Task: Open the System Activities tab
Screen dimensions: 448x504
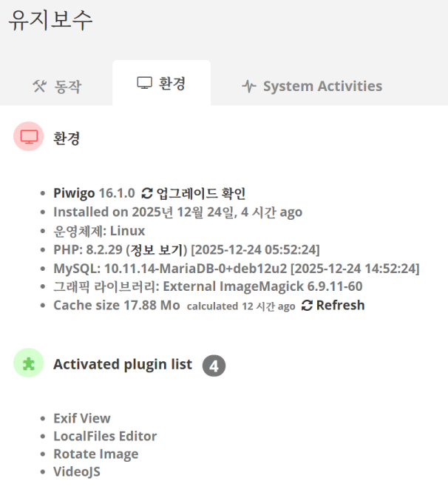Action: pyautogui.click(x=322, y=86)
